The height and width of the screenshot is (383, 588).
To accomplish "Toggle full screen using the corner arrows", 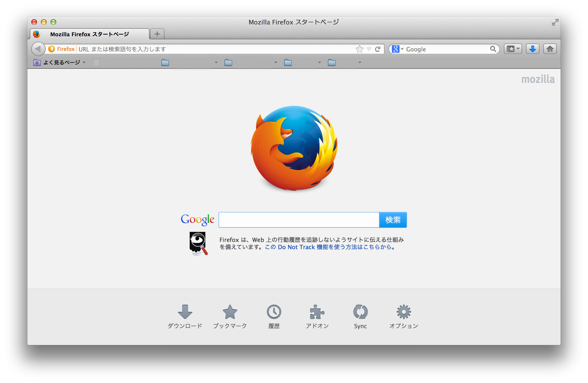I will tap(555, 22).
